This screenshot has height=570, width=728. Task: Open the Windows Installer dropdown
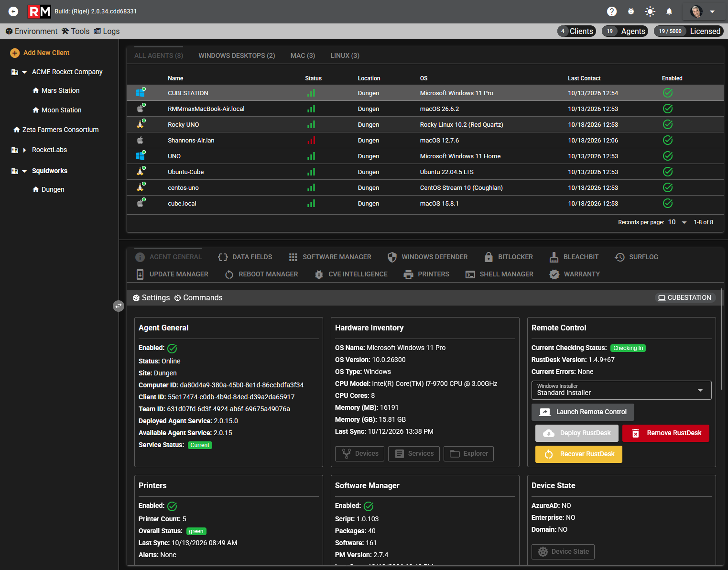coord(621,390)
